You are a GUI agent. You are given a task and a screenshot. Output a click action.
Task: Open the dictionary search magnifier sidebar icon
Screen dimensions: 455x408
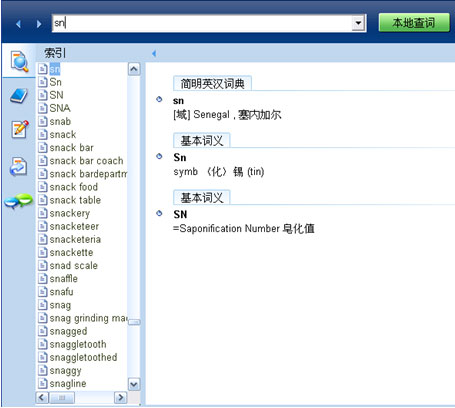[19, 61]
